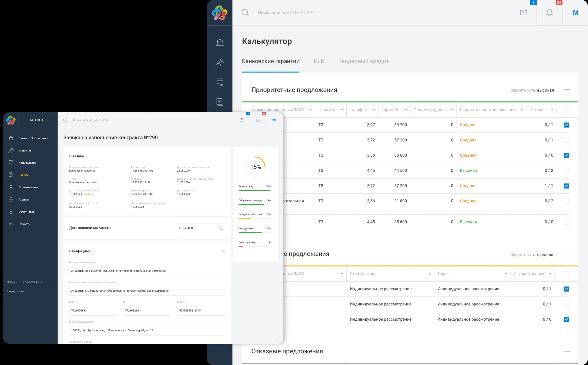Check the 4,45 row with tariff 35 600
This screenshot has width=588, height=365.
(x=566, y=222)
